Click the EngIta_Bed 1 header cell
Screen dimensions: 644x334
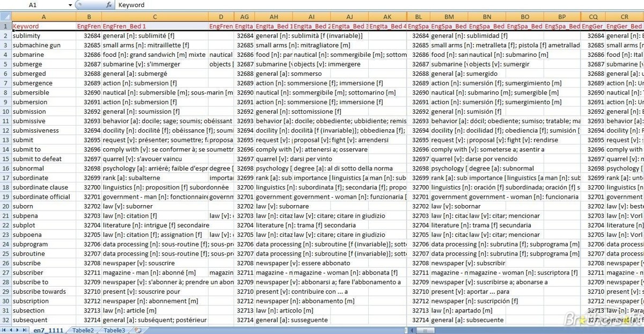[274, 26]
